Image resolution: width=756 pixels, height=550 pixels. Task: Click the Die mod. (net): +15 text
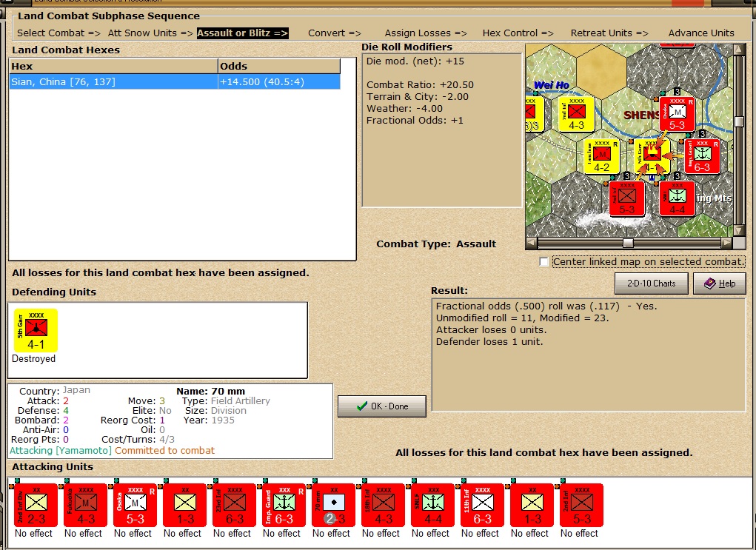(415, 61)
